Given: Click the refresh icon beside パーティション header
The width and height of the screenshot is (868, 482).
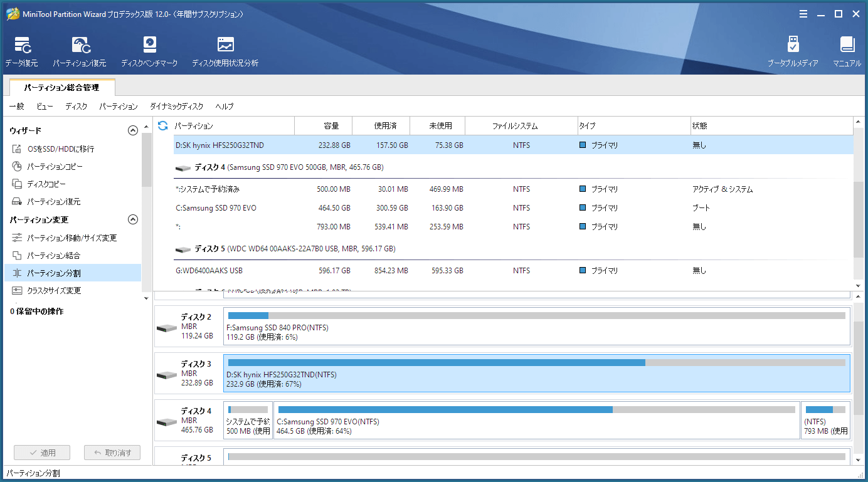Looking at the screenshot, I should pyautogui.click(x=163, y=126).
